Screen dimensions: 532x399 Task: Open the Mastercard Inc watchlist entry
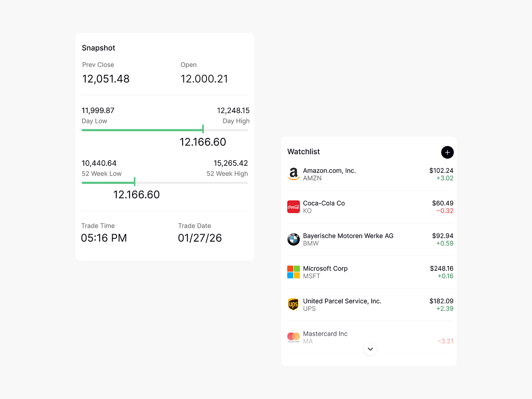tap(371, 337)
